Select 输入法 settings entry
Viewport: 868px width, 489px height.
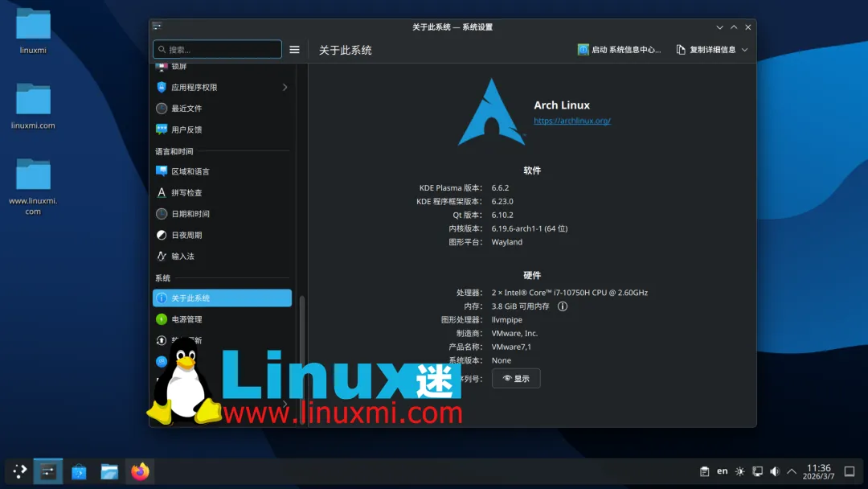pyautogui.click(x=222, y=256)
